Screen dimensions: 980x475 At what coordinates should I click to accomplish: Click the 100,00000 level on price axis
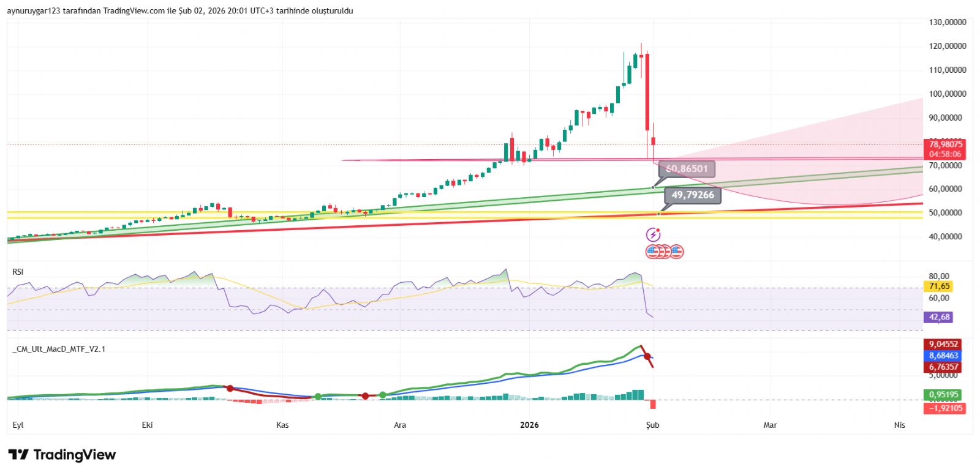[x=947, y=94]
